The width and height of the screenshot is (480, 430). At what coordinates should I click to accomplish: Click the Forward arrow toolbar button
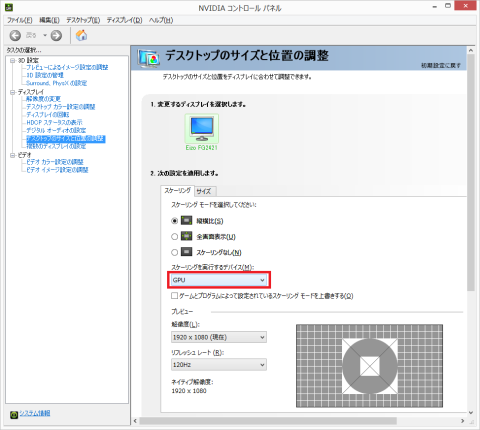coord(56,35)
